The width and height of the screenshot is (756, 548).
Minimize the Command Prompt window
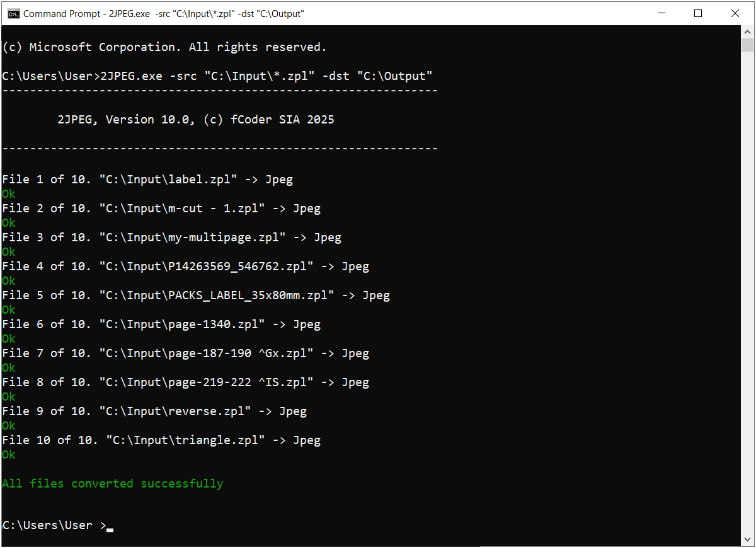661,13
